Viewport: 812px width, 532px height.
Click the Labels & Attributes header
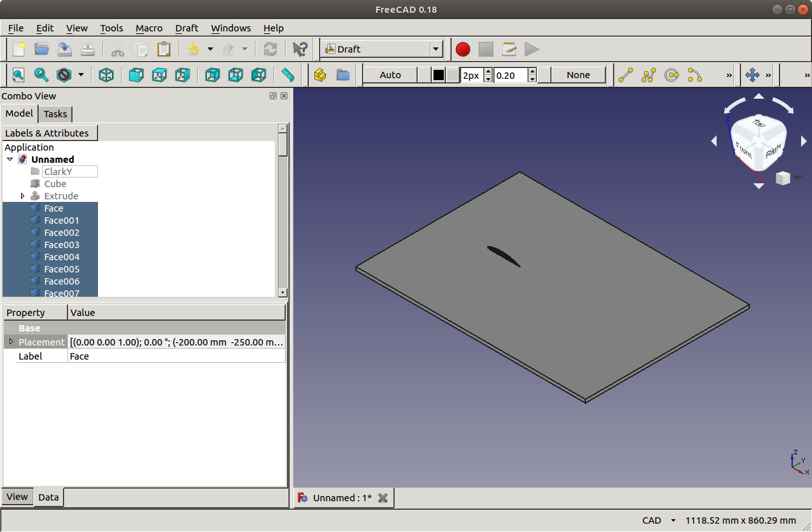point(50,133)
